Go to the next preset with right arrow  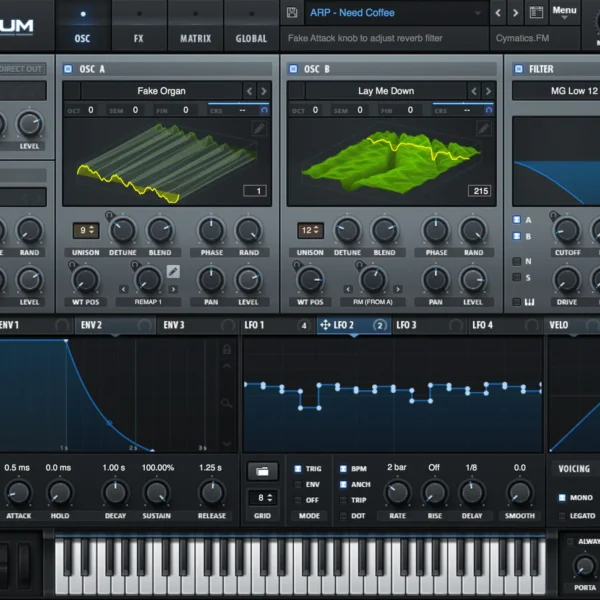click(x=515, y=13)
